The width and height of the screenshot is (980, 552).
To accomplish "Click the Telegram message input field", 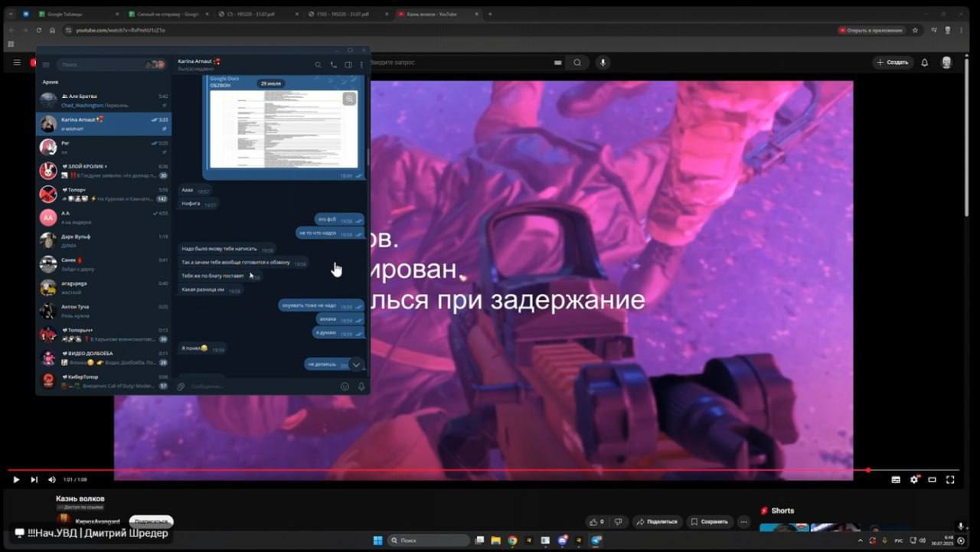I will coord(262,387).
